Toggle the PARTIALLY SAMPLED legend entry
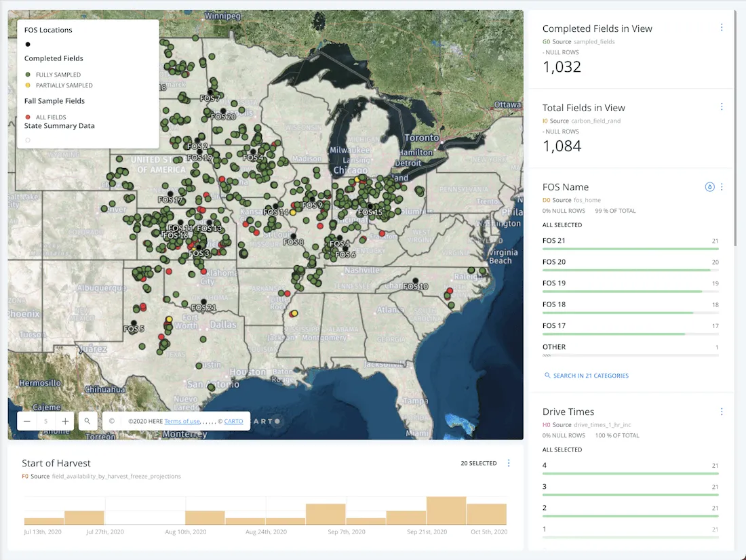Viewport: 746px width, 560px height. pyautogui.click(x=28, y=85)
